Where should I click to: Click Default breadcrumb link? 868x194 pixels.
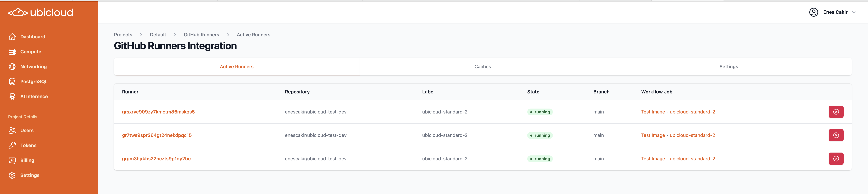click(x=158, y=35)
